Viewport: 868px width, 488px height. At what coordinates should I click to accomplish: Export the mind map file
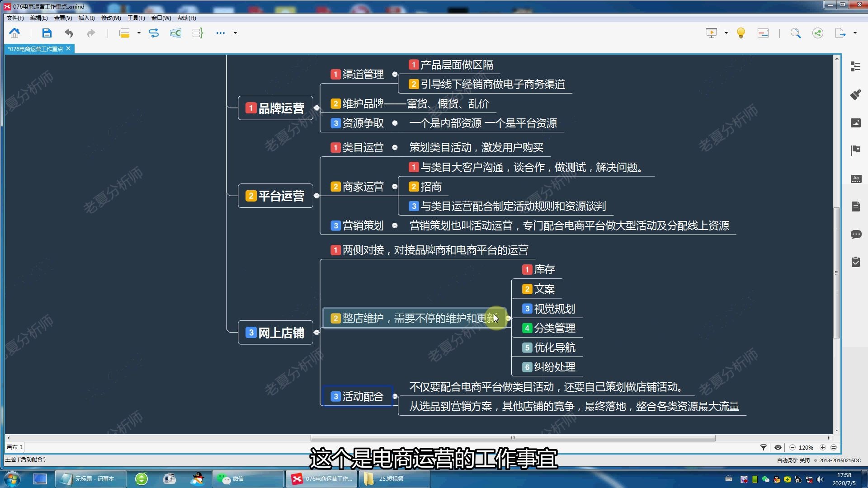(x=840, y=33)
